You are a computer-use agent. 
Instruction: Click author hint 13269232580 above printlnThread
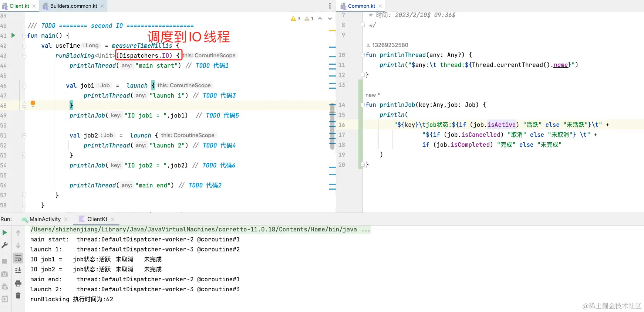point(390,45)
